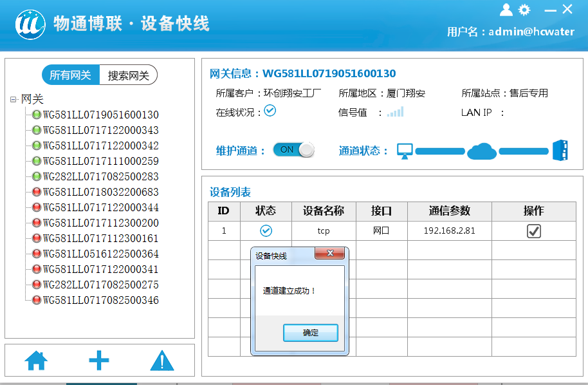Go to home via house icon

coord(36,361)
